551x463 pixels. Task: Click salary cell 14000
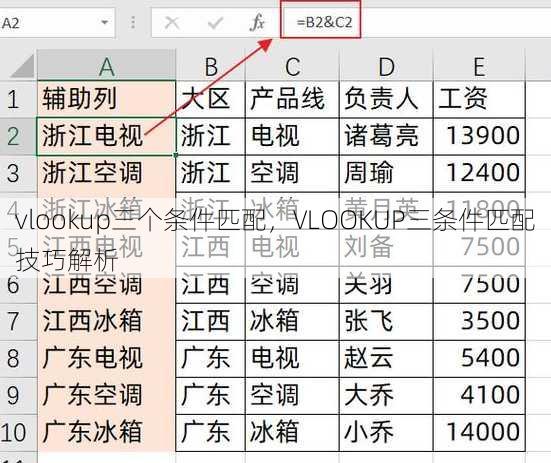(x=479, y=433)
